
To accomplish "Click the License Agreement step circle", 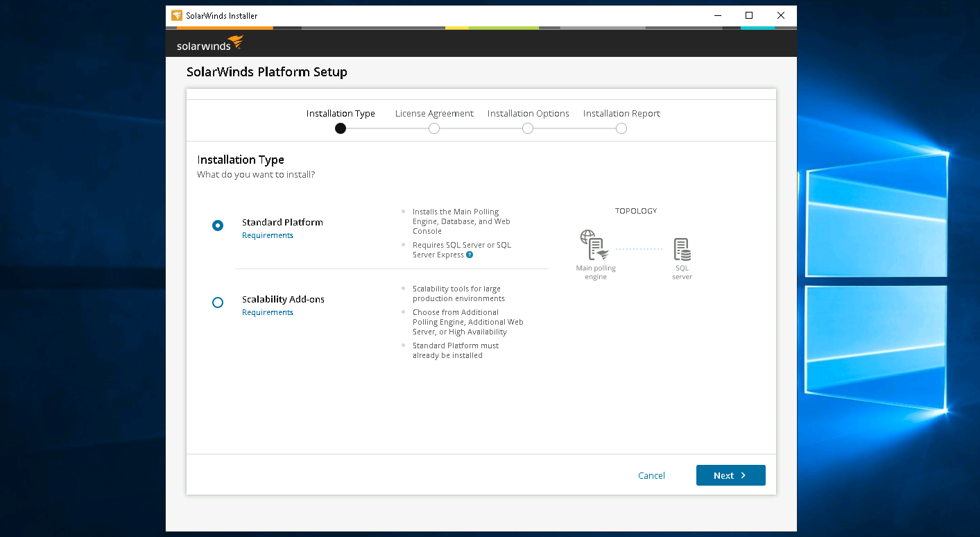I will point(434,128).
